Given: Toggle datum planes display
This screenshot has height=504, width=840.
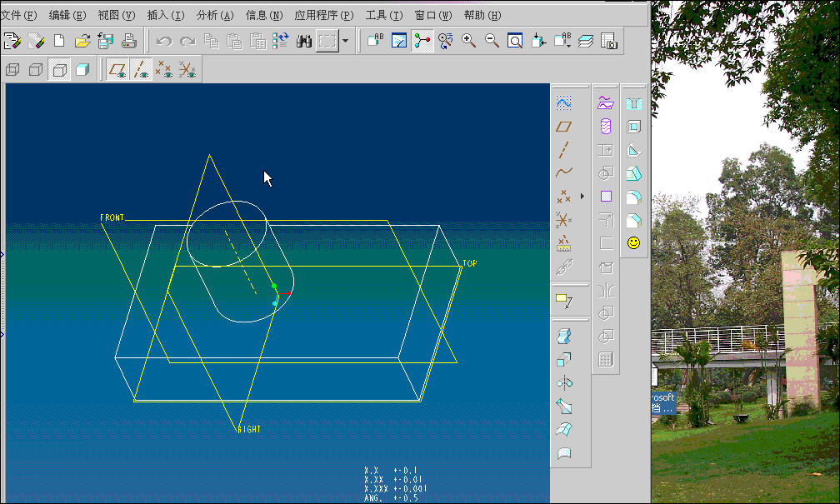Looking at the screenshot, I should click(x=117, y=71).
